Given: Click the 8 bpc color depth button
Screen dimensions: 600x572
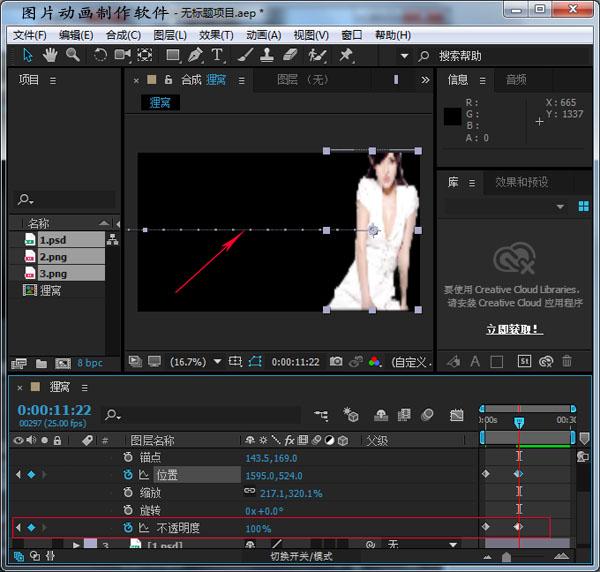Looking at the screenshot, I should pos(90,363).
